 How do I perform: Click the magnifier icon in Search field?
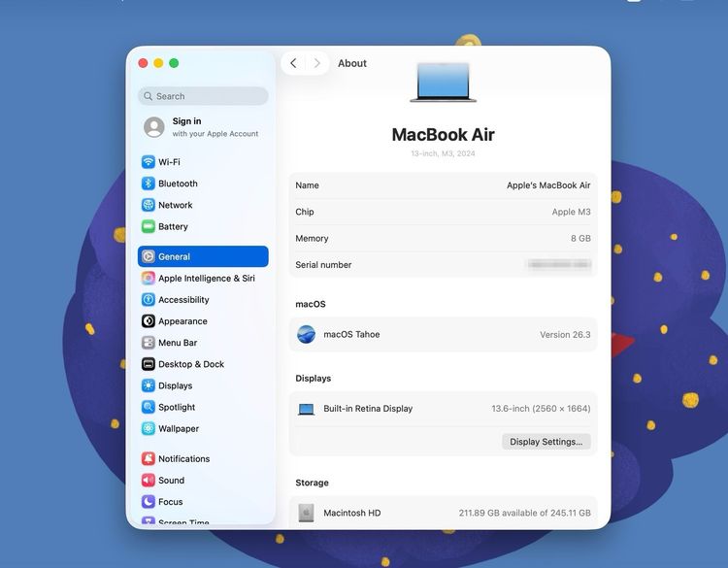coord(149,96)
